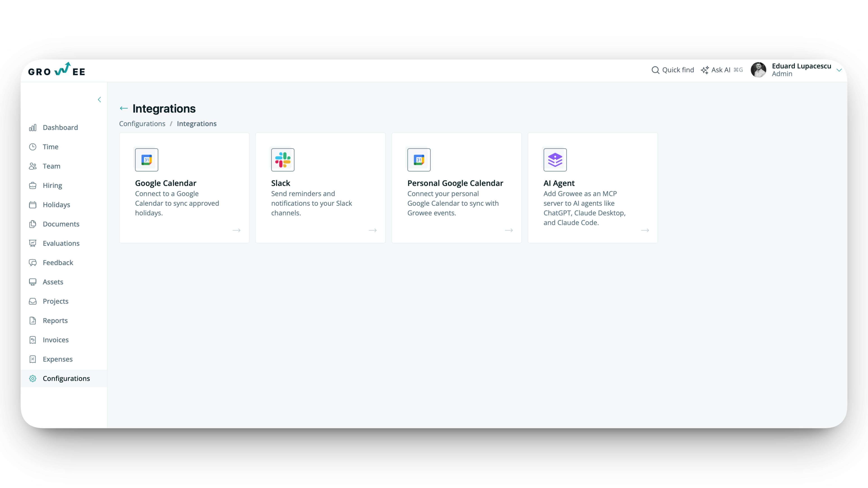
Task: Open the Evaluations menu item
Action: pos(64,243)
